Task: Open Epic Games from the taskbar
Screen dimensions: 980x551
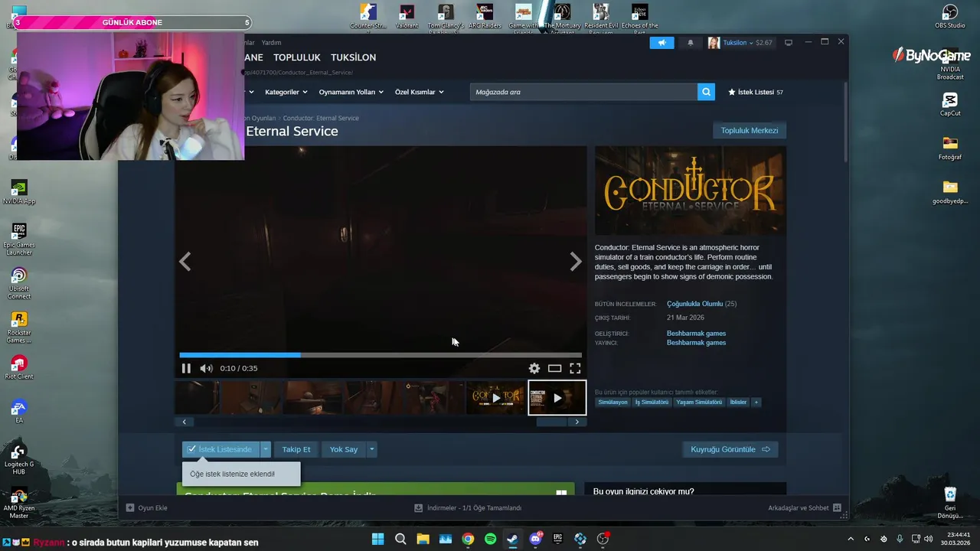Action: pyautogui.click(x=558, y=539)
